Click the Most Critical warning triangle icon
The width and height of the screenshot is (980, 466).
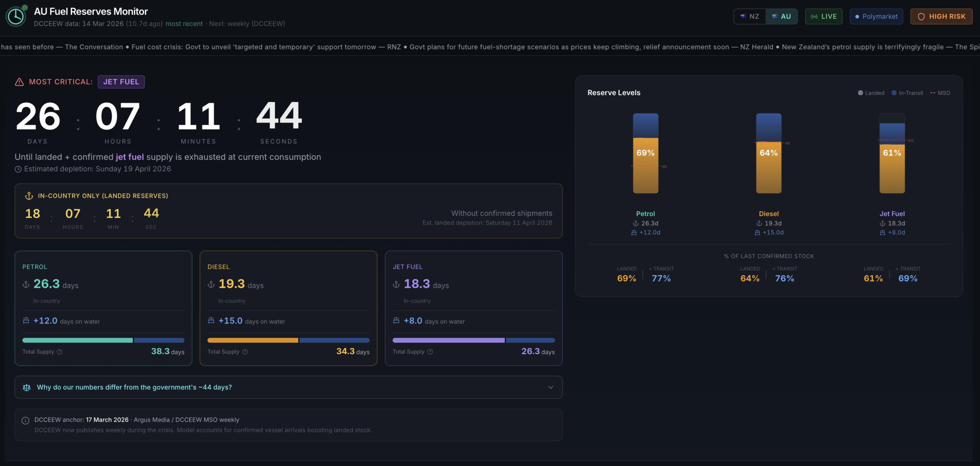[x=19, y=82]
